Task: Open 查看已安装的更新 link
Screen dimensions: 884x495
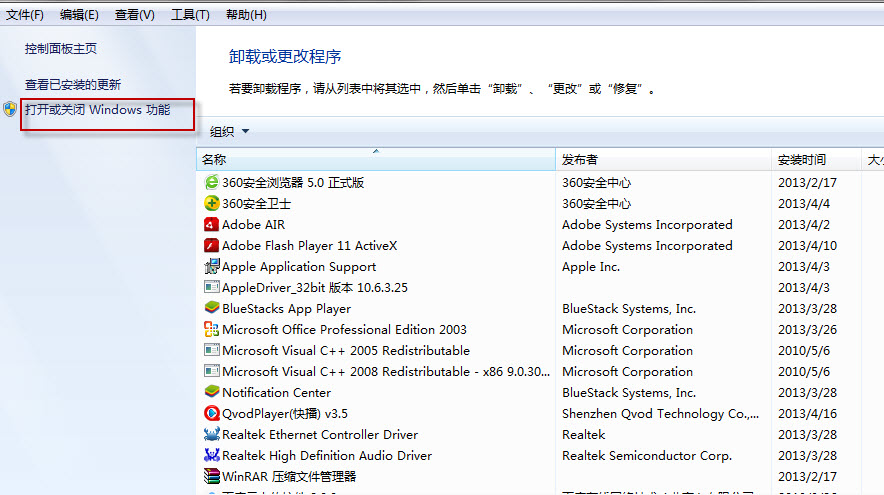Action: (x=73, y=85)
